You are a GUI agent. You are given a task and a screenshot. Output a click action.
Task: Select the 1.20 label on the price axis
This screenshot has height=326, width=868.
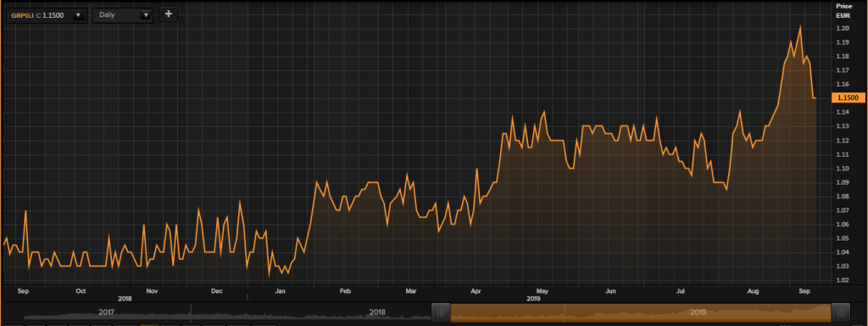pos(843,28)
